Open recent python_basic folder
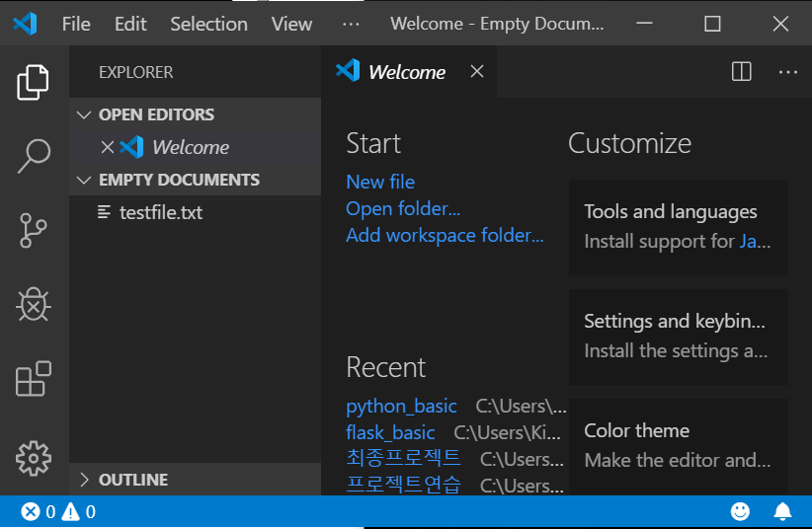Screen dimensions: 812x529 tap(401, 407)
